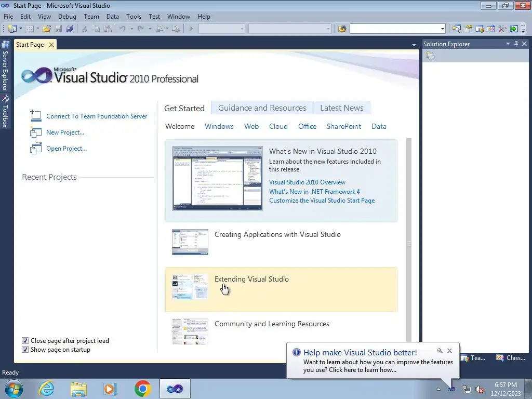Click the notification balloon wrench options icon

440,351
